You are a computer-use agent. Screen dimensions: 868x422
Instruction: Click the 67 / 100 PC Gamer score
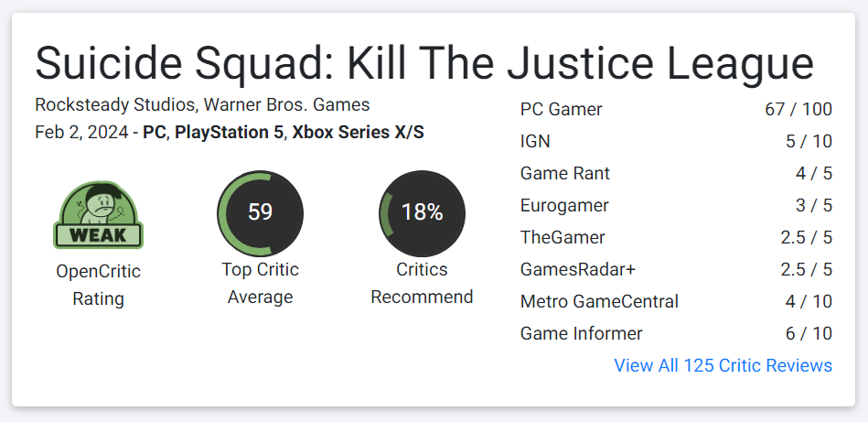[x=798, y=109]
